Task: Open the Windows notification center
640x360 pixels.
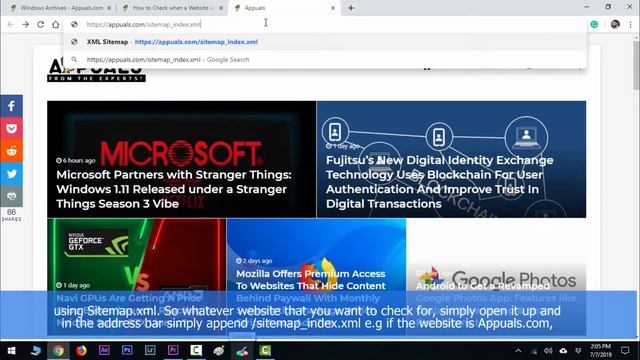Action: (x=625, y=351)
